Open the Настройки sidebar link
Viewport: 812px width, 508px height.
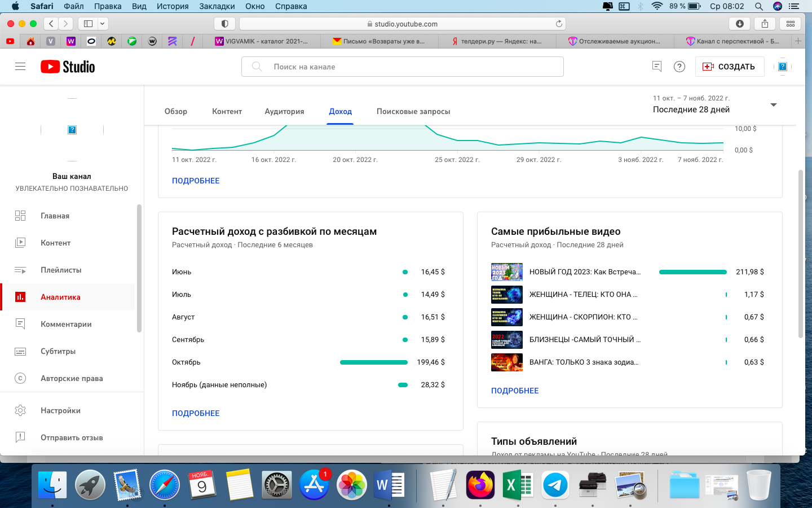pos(60,410)
